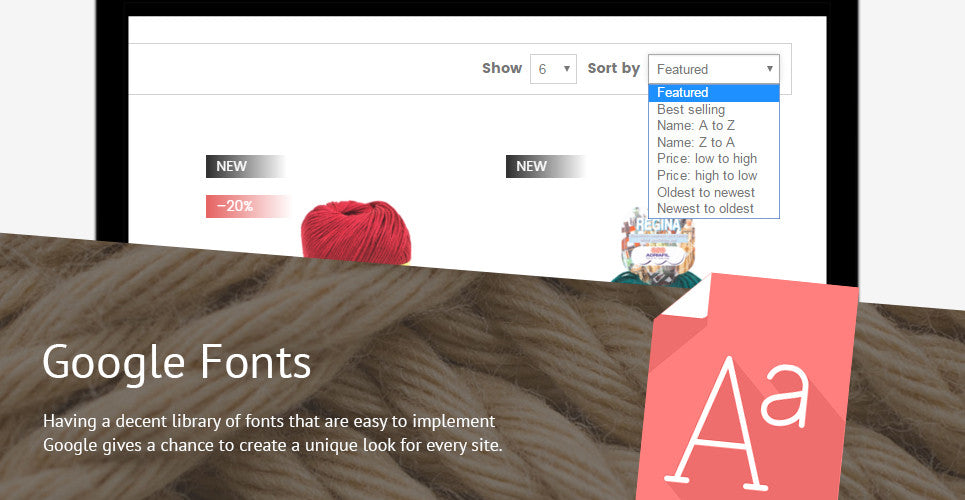Open the Show items-per-page dropdown

tap(553, 69)
